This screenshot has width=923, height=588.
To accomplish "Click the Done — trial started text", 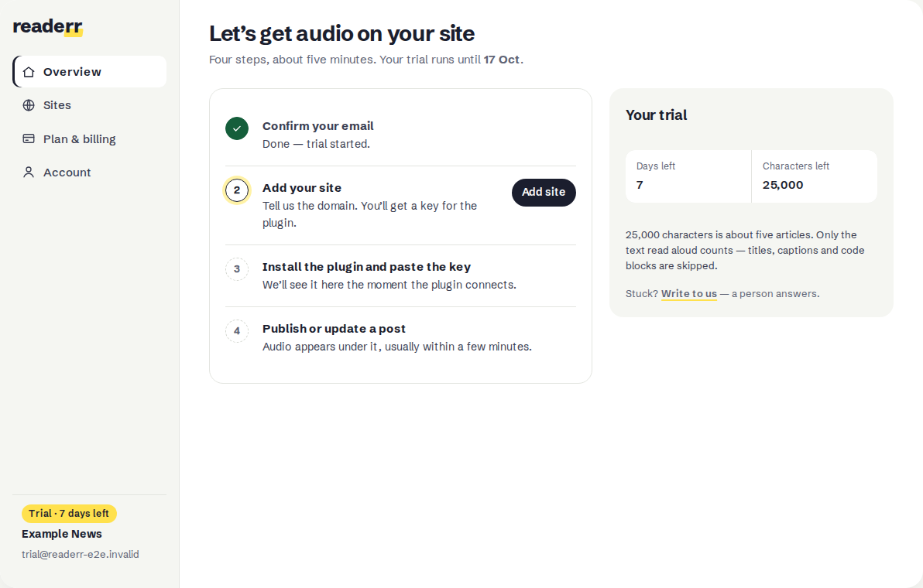I will pyautogui.click(x=316, y=144).
